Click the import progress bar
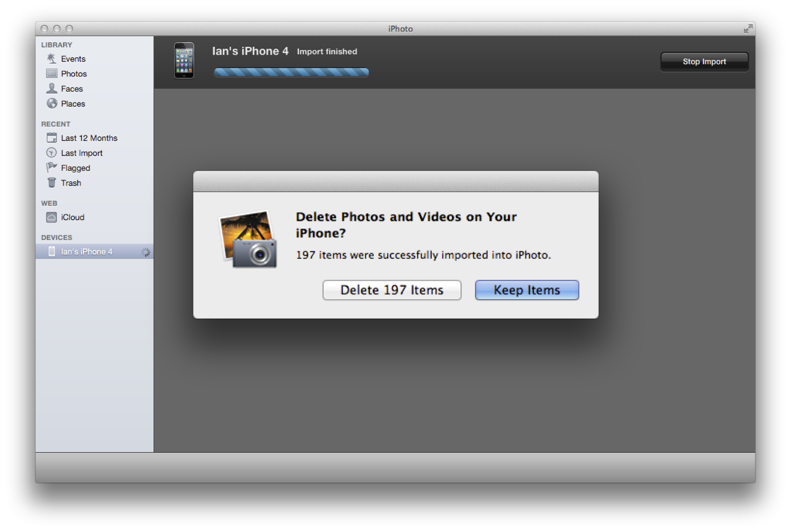Viewport: 790px width, 532px height. pyautogui.click(x=291, y=72)
